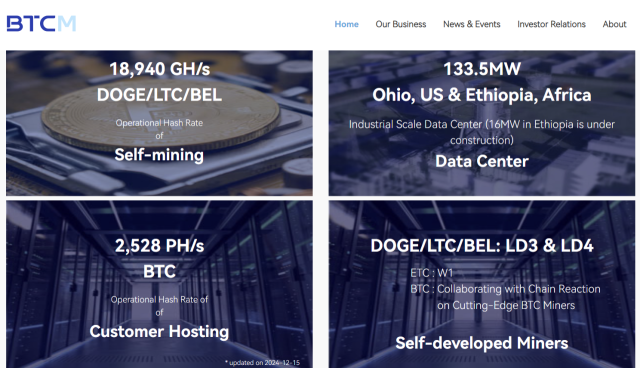
Task: Select the Data Center card image
Action: pos(482,123)
